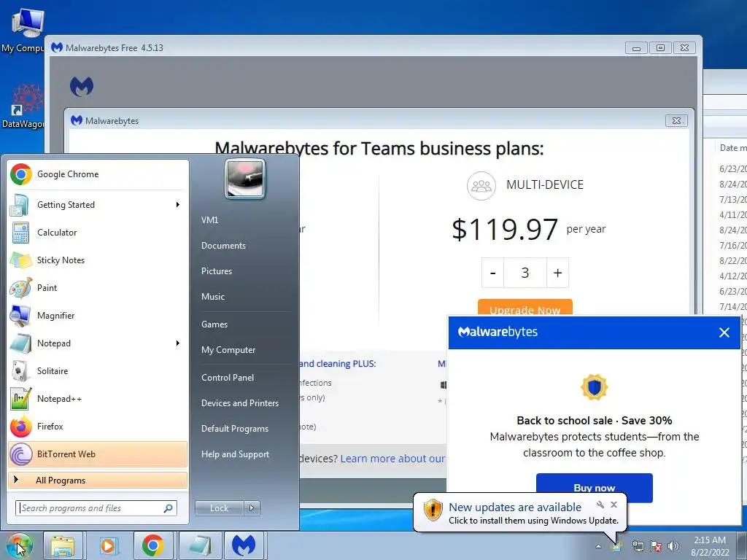Click the user account picture in the Start menu
This screenshot has width=747, height=560.
click(x=245, y=179)
